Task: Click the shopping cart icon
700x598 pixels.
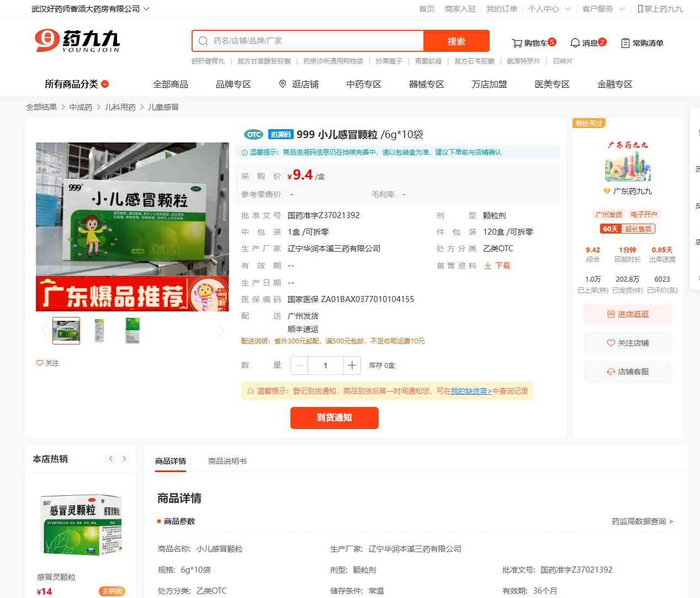Action: coord(517,43)
